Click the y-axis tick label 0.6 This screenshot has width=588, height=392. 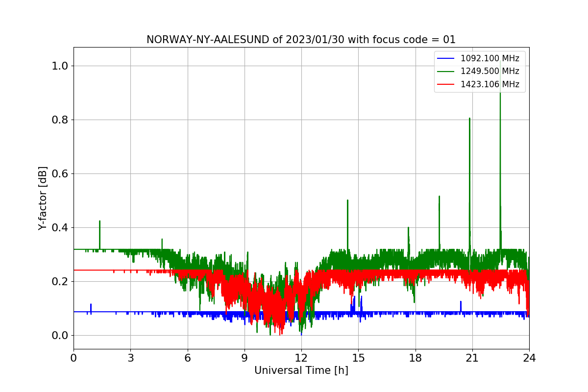point(60,174)
